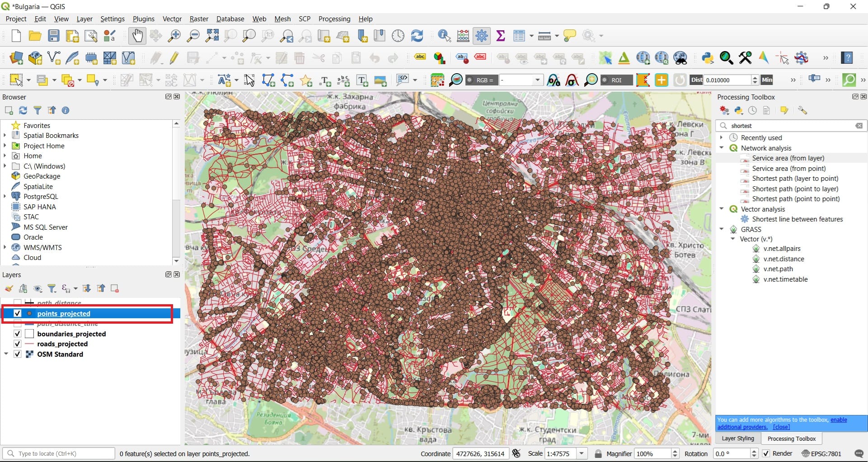Expand the Project Home browser item
The image size is (868, 462).
click(5, 146)
